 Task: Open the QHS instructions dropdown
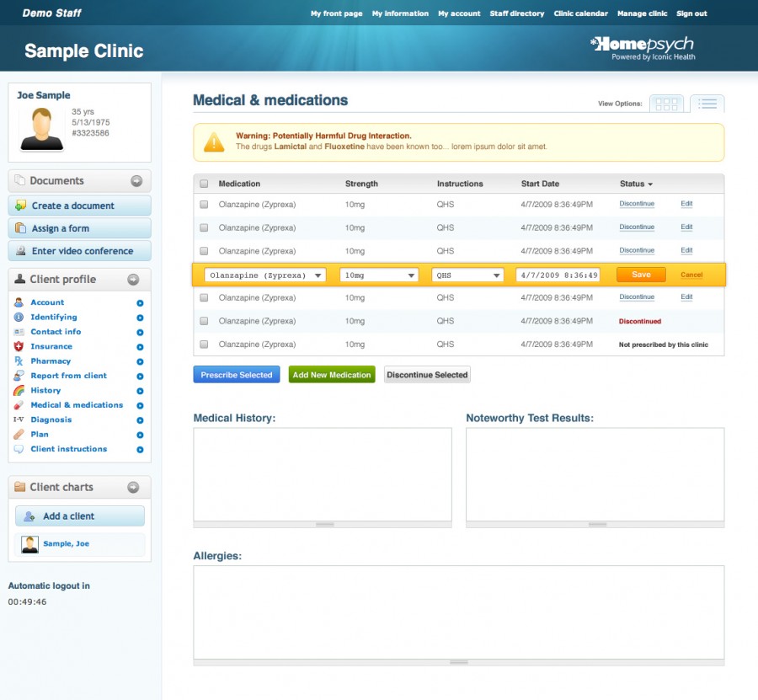click(x=467, y=275)
